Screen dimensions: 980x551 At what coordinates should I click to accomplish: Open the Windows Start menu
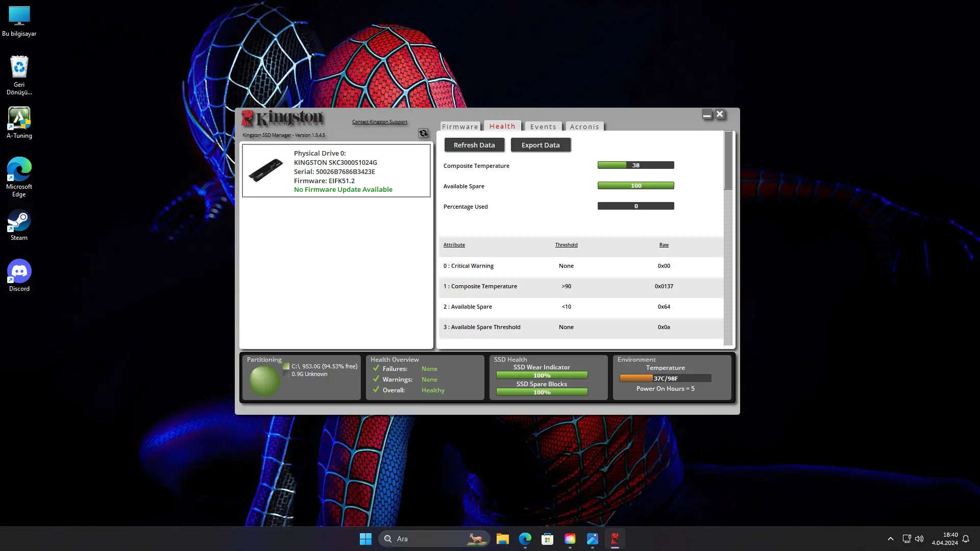coord(365,539)
